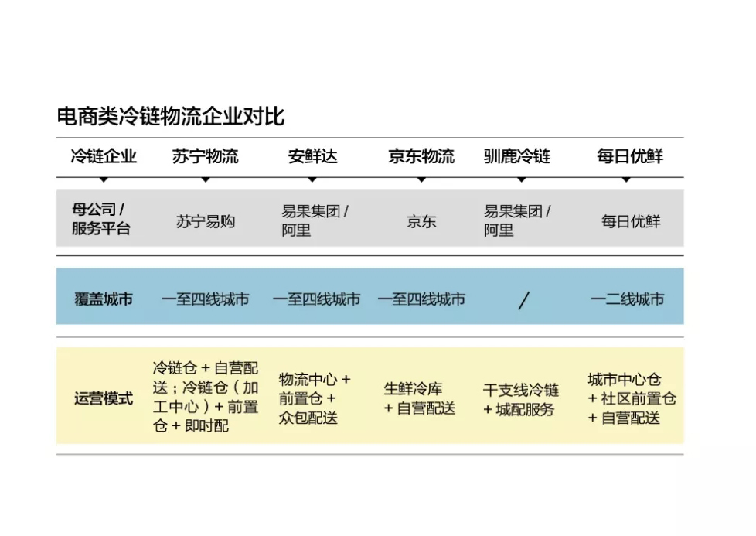Click the 苏宁物流 column header

206,156
